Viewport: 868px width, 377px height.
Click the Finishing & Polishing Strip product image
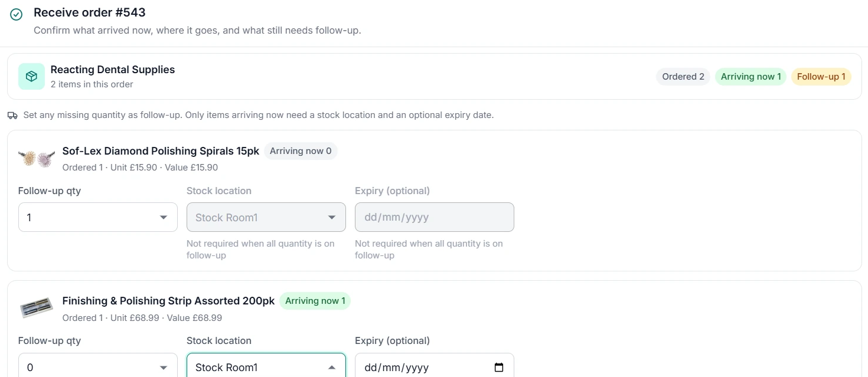coord(37,309)
